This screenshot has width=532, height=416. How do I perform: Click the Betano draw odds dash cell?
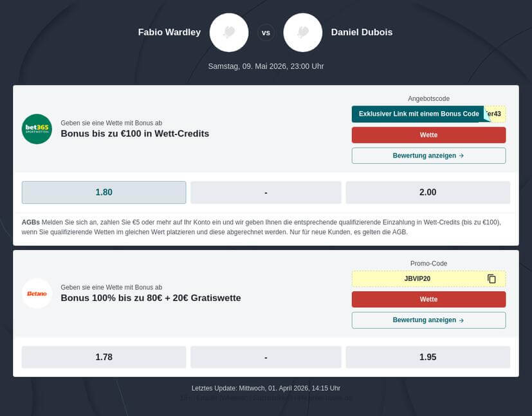[x=266, y=357]
